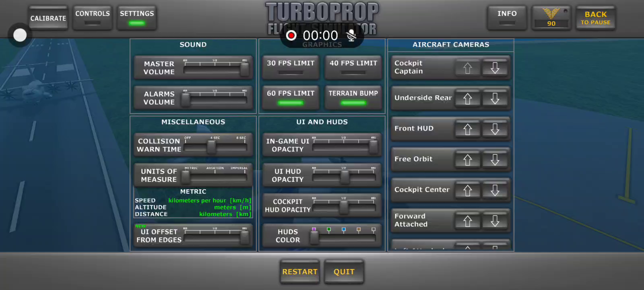Move Front HUD camera up

click(467, 129)
